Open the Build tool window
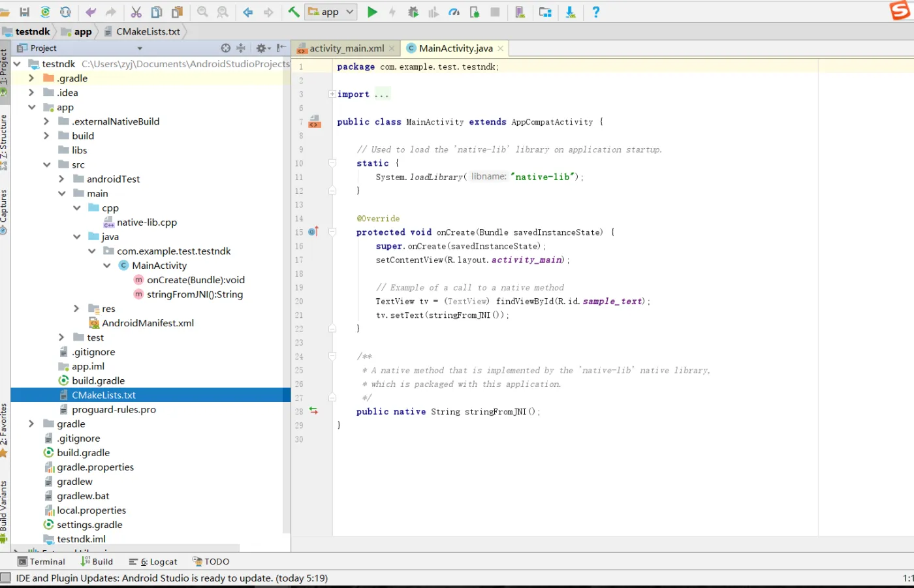Screen dimensions: 914x588 (97, 561)
